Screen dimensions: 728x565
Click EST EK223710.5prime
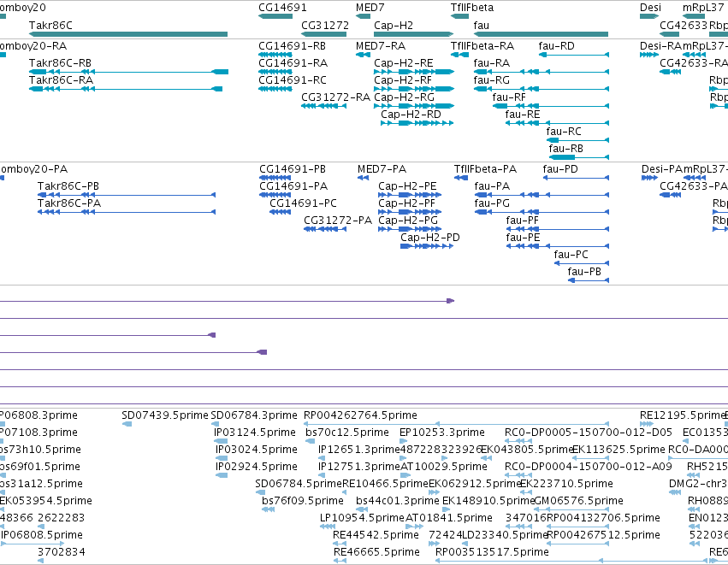[566, 483]
